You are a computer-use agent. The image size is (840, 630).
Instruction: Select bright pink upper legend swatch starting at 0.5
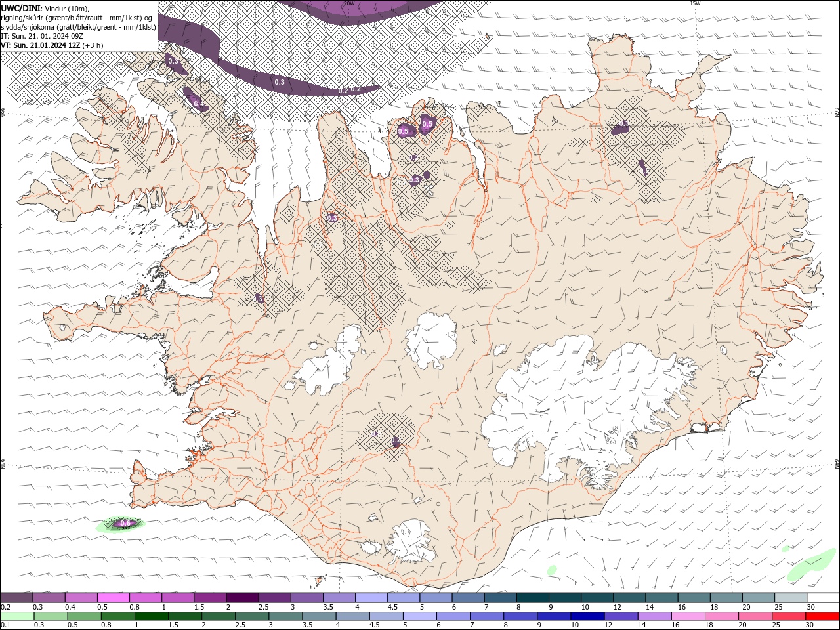(113, 598)
